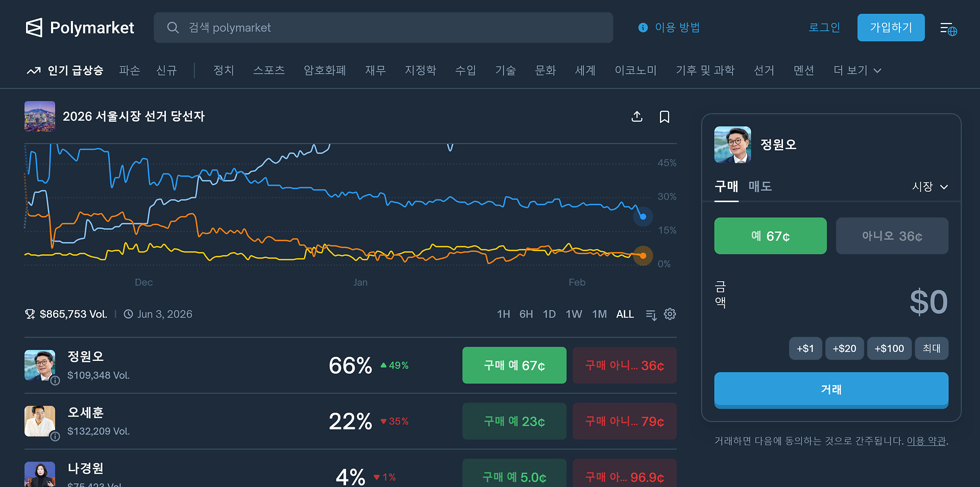Viewport: 980px width, 487px height.
Task: Click the 검색 polymarket search field
Action: coord(383,28)
